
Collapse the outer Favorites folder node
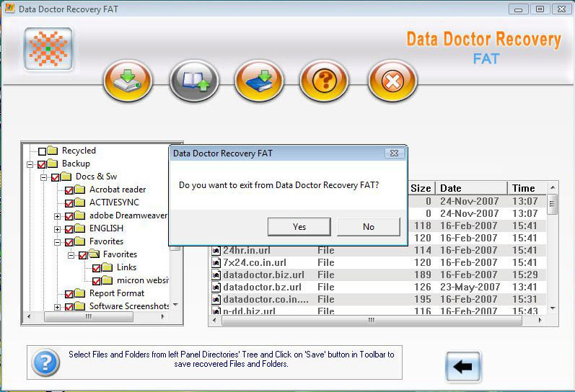click(57, 243)
